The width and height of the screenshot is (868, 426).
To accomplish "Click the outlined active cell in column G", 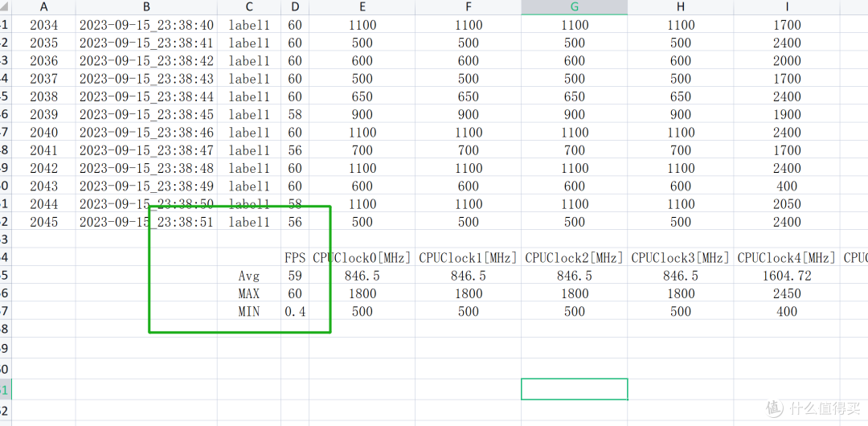I will tap(575, 389).
